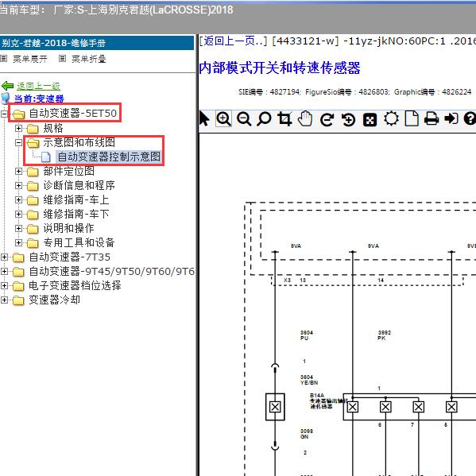Click folder icon beside 自动变速器-5ET50

pos(18,114)
